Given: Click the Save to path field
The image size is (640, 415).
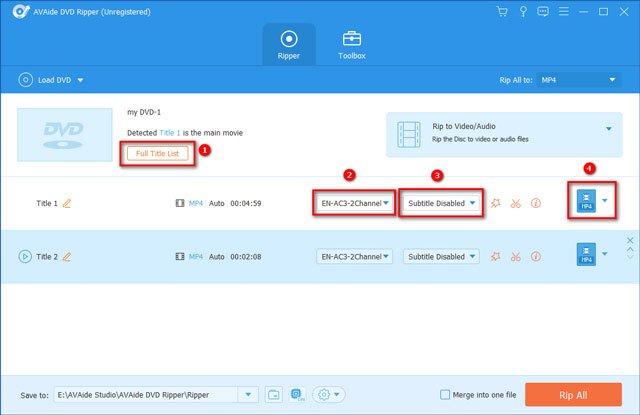Looking at the screenshot, I should tap(146, 395).
